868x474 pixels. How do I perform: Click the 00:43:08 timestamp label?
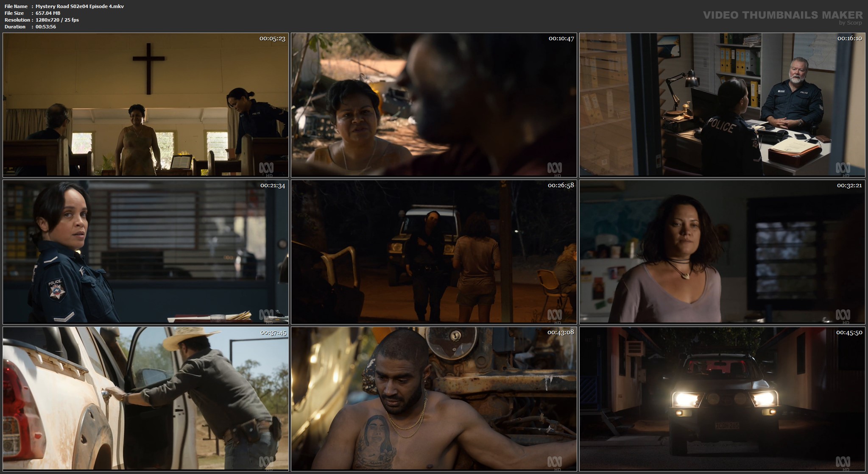pyautogui.click(x=561, y=333)
